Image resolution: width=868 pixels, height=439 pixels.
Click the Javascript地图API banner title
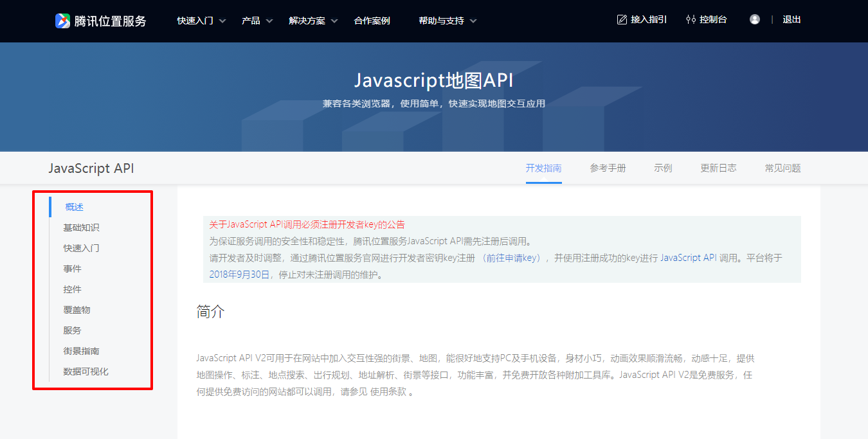434,80
